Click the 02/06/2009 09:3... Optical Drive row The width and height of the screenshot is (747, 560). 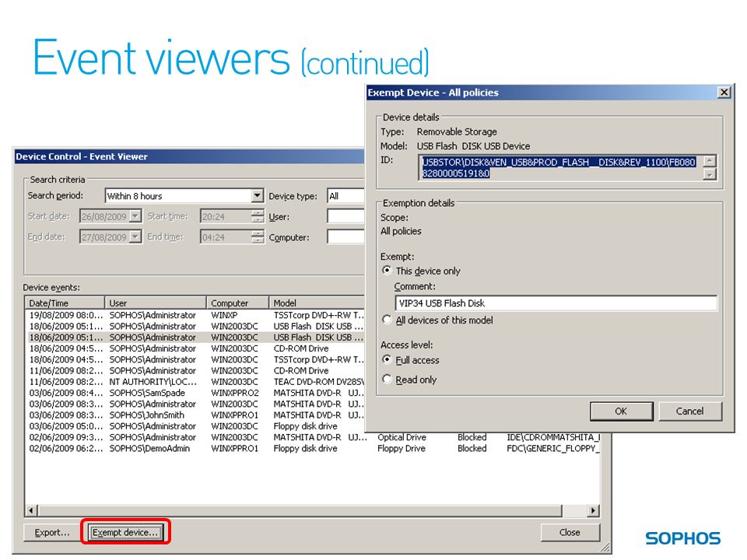[x=313, y=437]
